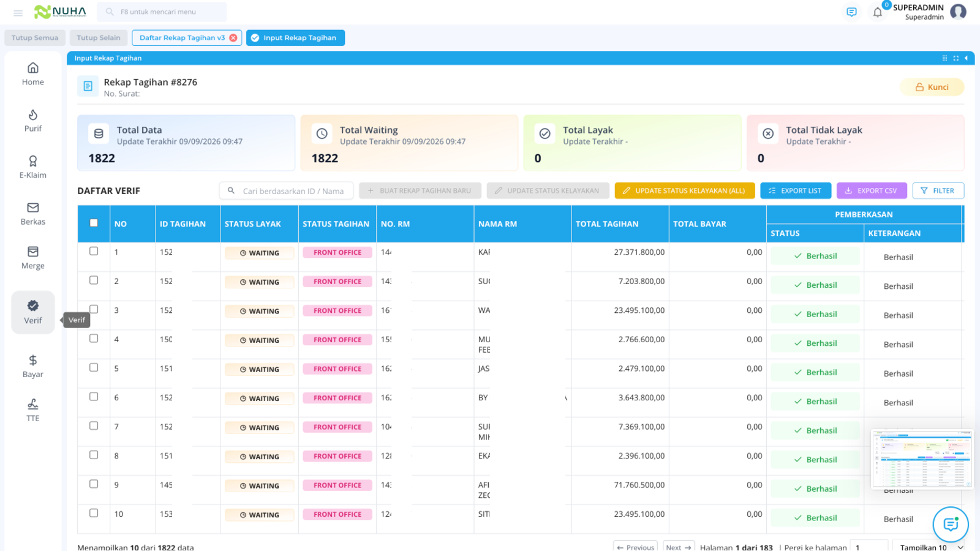Open the hamburger menu icon
This screenshot has width=980, height=551.
click(x=18, y=12)
